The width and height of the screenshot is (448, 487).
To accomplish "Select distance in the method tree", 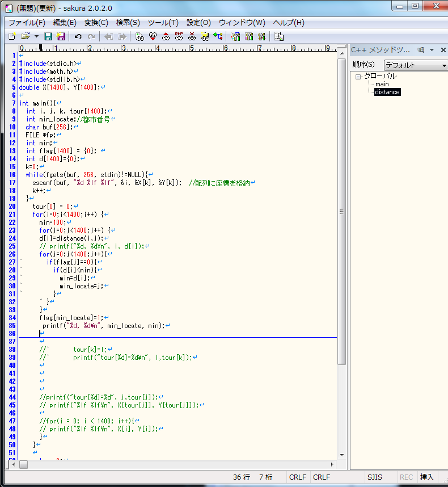I will click(387, 92).
